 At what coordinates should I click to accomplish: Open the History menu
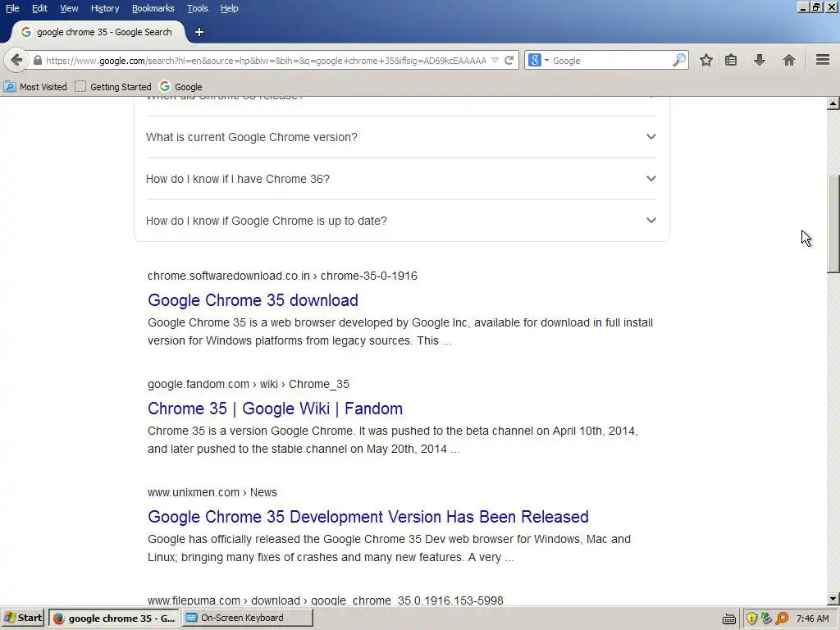(x=105, y=8)
